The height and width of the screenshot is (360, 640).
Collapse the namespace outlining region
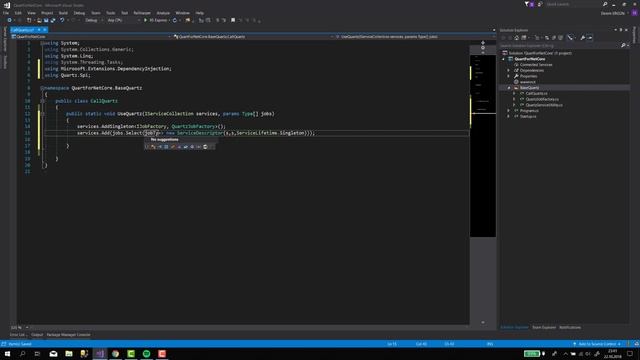click(x=42, y=88)
